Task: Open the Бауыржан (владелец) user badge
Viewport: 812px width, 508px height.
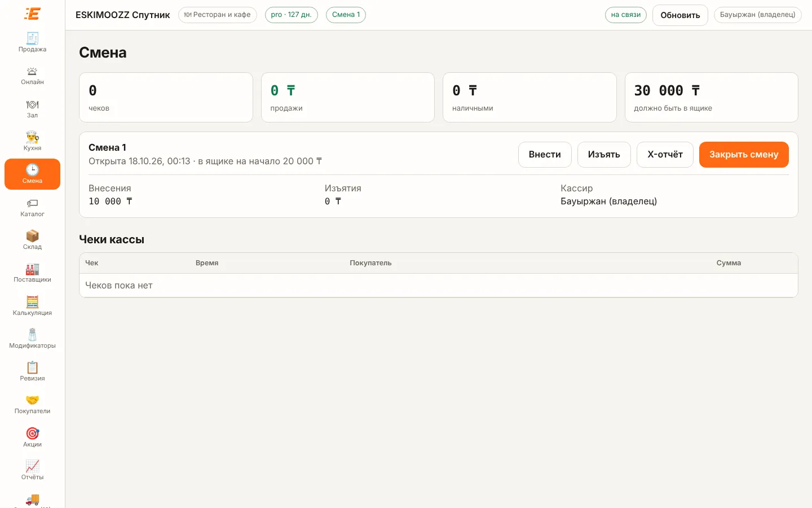Action: (757, 15)
